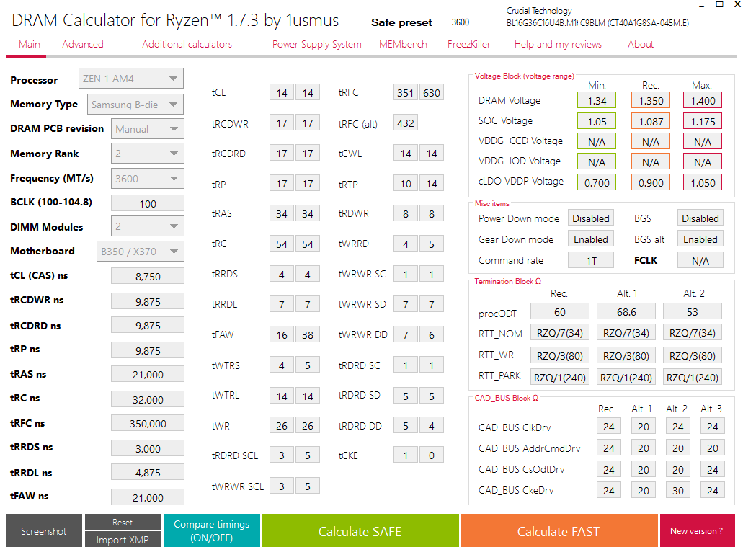Check for New version button
Image resolution: width=743 pixels, height=560 pixels.
click(697, 530)
